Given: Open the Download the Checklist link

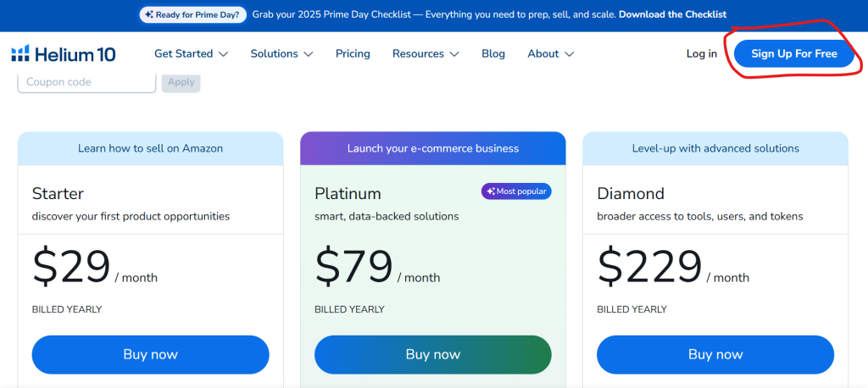Looking at the screenshot, I should pos(672,14).
